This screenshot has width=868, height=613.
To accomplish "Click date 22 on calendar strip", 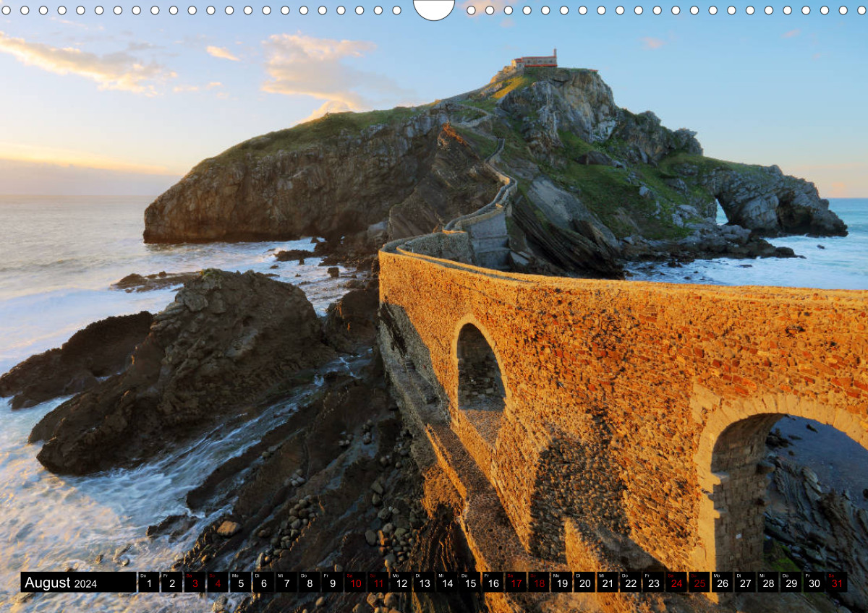I will (x=630, y=583).
